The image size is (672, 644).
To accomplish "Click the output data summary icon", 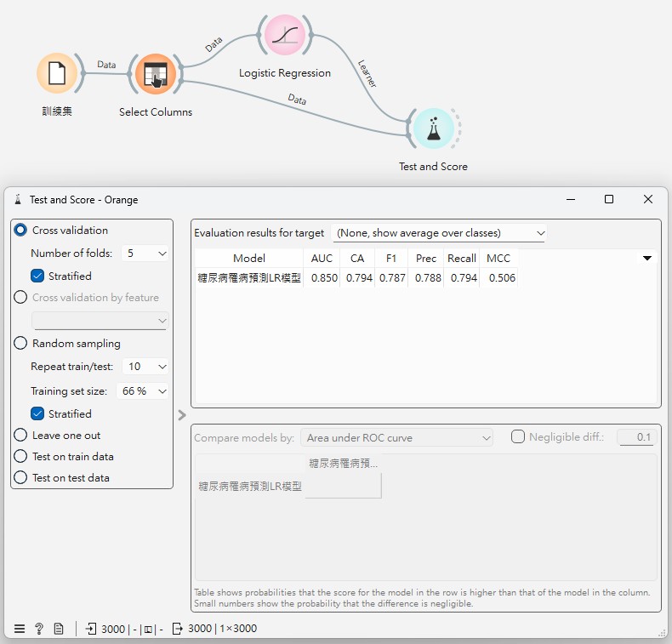I will [177, 629].
